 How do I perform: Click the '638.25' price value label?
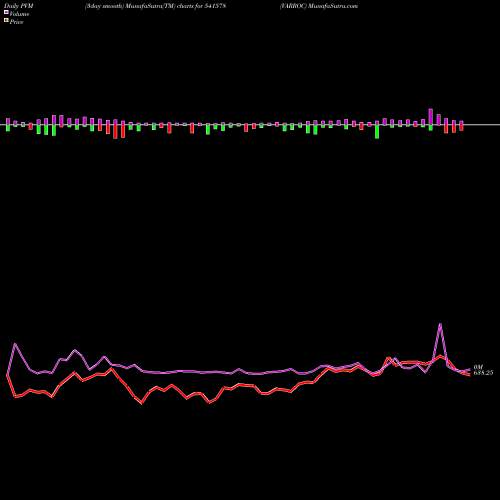(x=483, y=373)
